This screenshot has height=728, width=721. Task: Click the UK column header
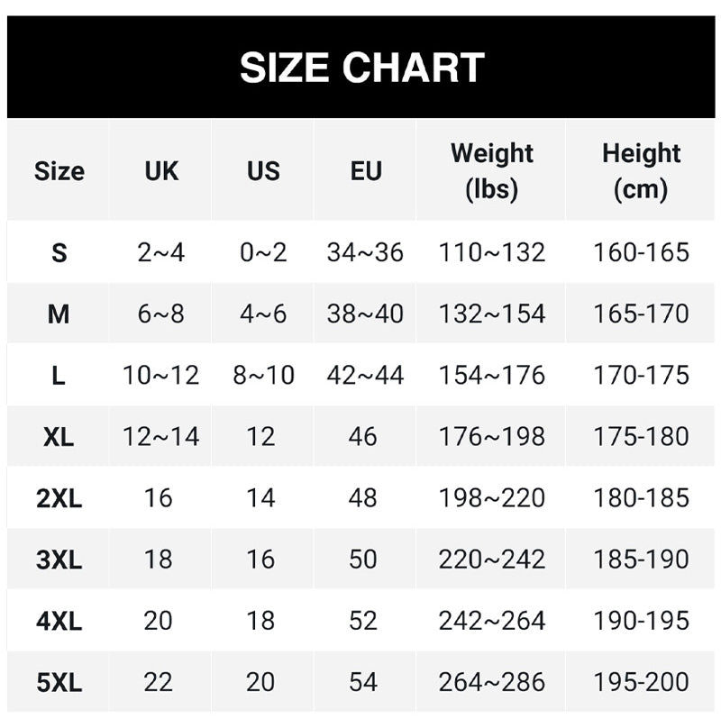[x=161, y=171]
